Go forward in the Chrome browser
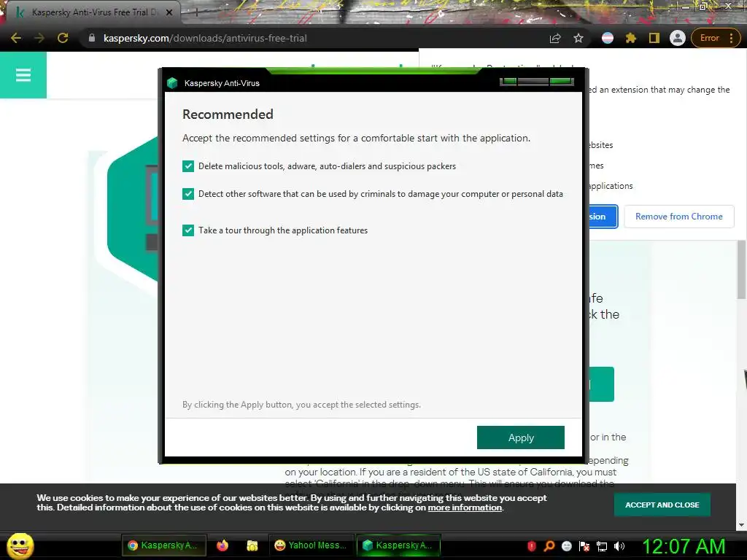Screen dimensions: 747x560 point(39,38)
